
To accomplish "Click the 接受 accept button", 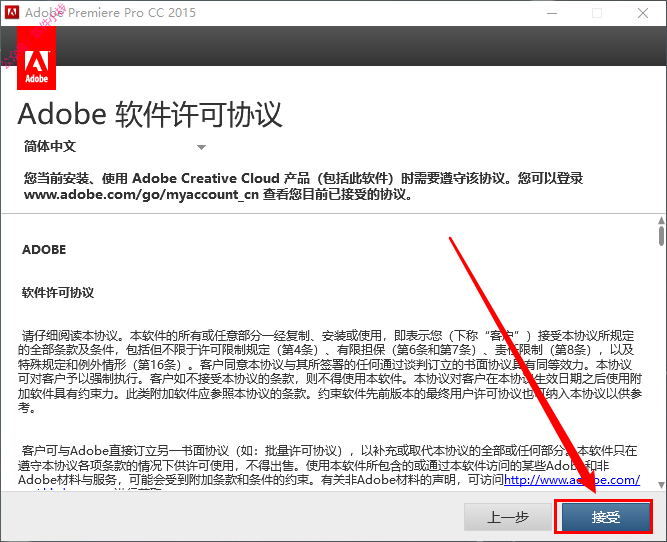I will pos(606,517).
